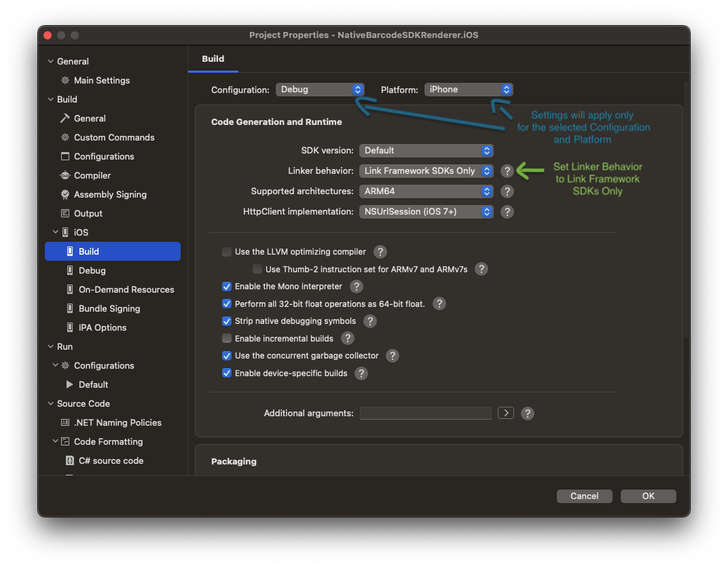
Task: Select the Custom Commands section
Action: coord(113,137)
